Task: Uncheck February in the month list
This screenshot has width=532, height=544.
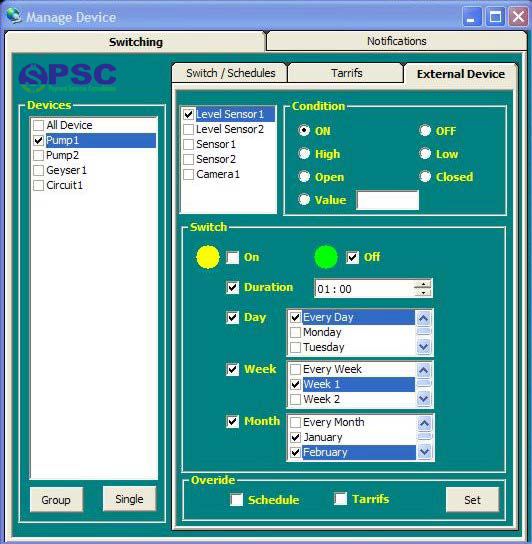Action: point(295,452)
